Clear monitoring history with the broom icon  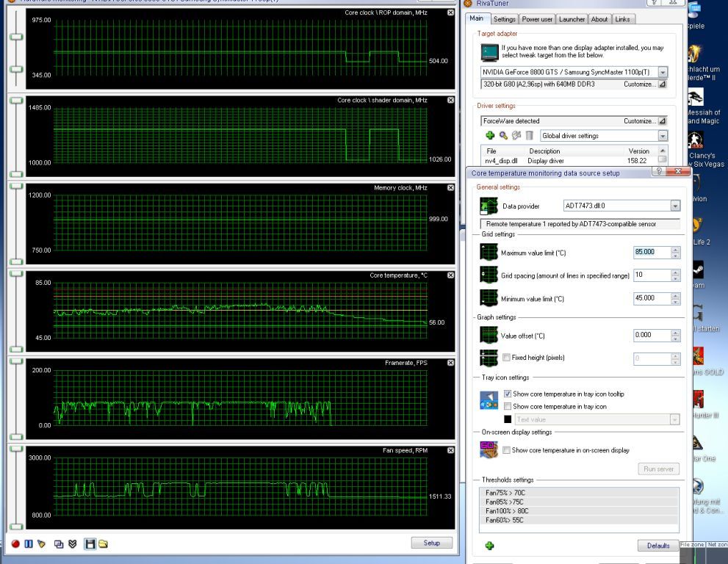(x=41, y=543)
